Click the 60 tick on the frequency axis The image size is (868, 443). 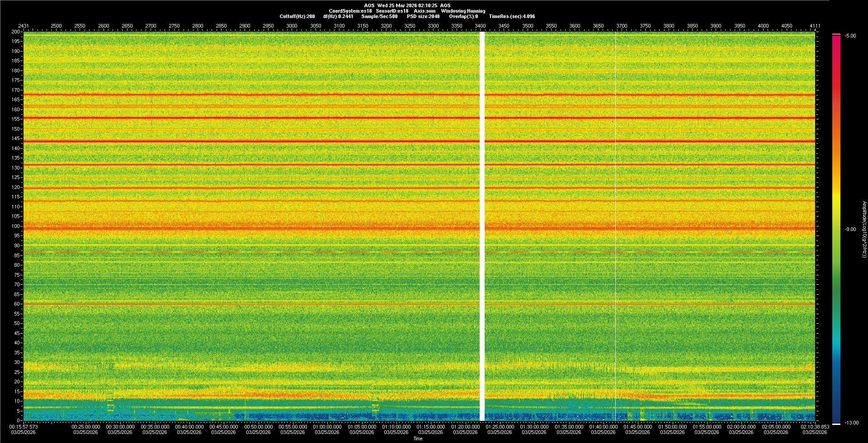(x=16, y=304)
